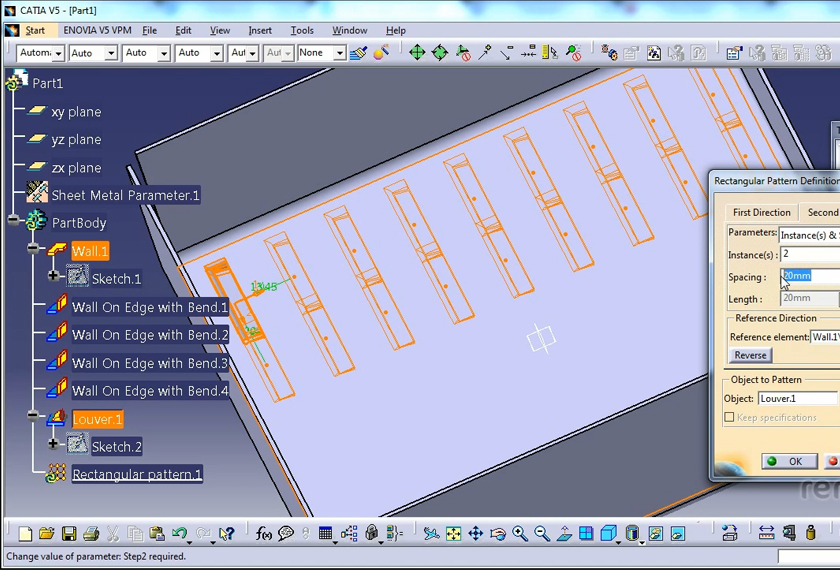
Task: Open the Formula f(x) tool
Action: (x=264, y=534)
